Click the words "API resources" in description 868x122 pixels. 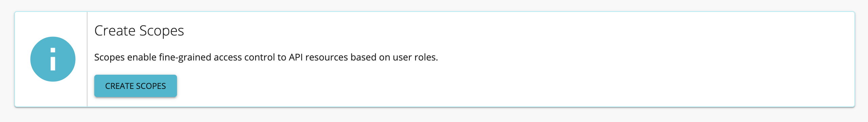pos(318,57)
